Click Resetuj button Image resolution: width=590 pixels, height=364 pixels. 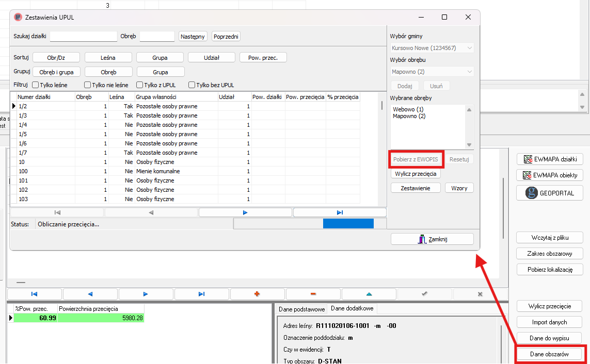coord(459,159)
